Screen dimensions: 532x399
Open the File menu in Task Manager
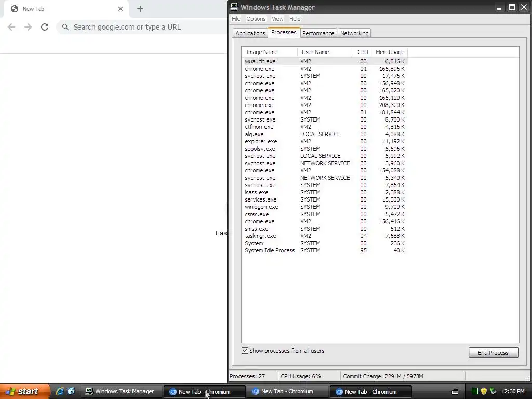click(x=236, y=19)
